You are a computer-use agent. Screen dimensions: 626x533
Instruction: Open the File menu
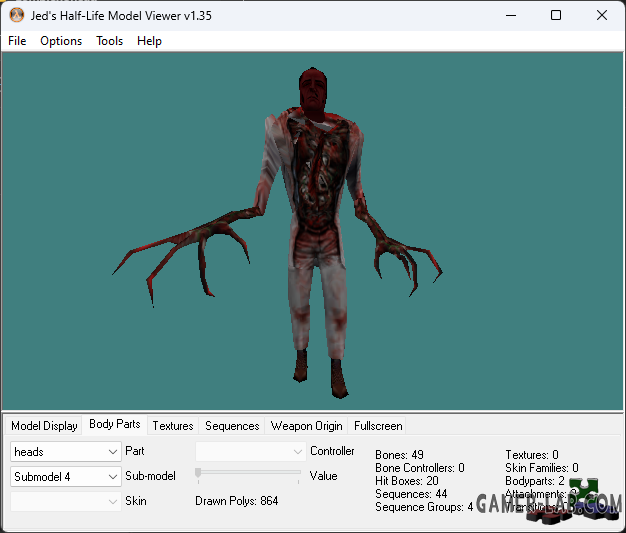(17, 41)
